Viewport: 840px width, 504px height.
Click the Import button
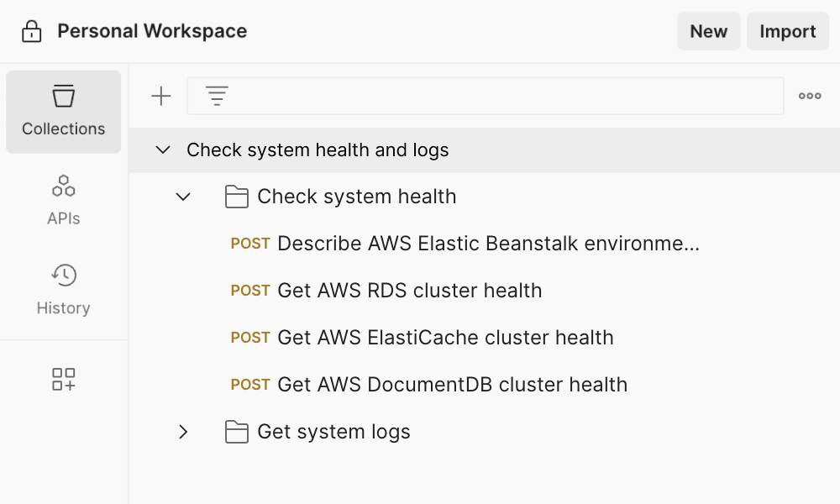787,30
